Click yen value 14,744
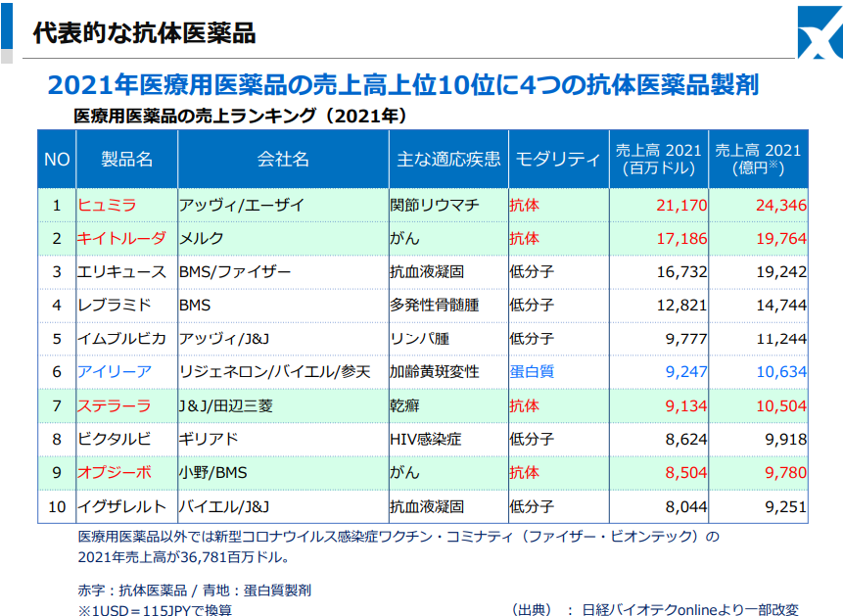 pos(781,305)
